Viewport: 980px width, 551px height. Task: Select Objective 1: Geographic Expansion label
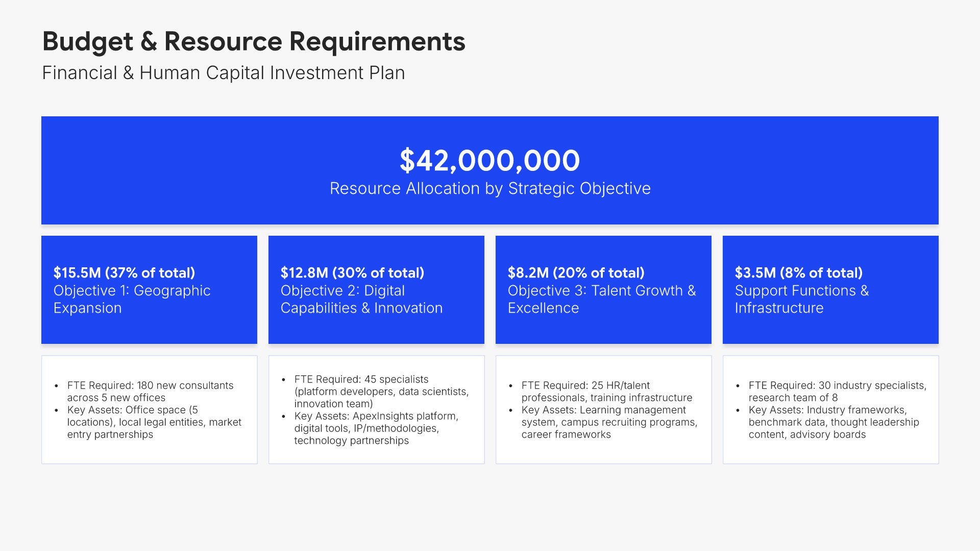point(132,299)
